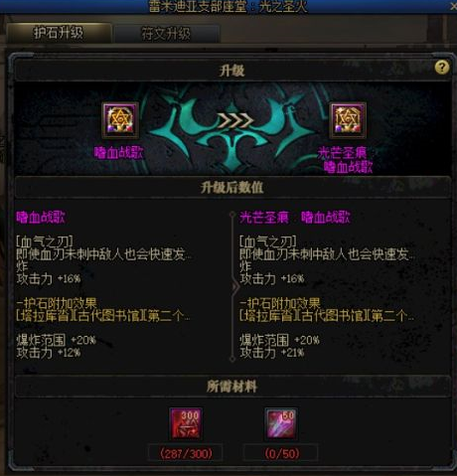Click the triple chevron upgrade arrow

(234, 120)
